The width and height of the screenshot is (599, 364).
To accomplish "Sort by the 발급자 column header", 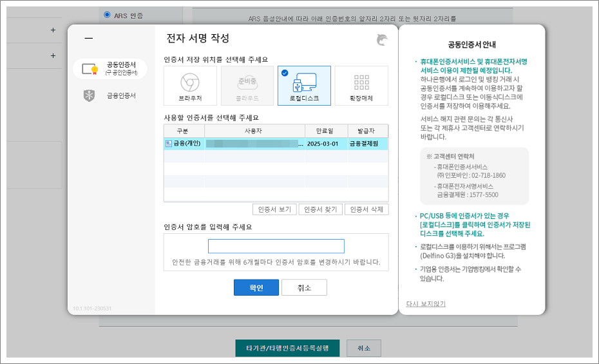I will tap(368, 131).
